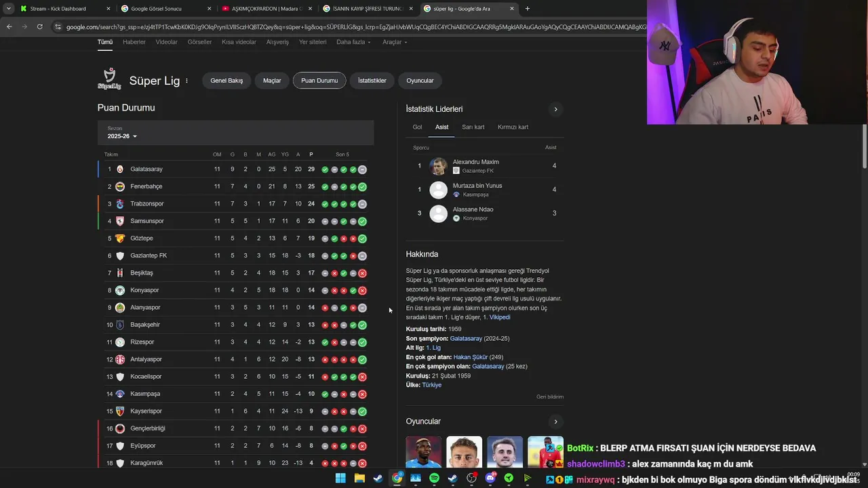Image resolution: width=868 pixels, height=488 pixels.
Task: Open the Windows Start menu
Action: (x=340, y=478)
